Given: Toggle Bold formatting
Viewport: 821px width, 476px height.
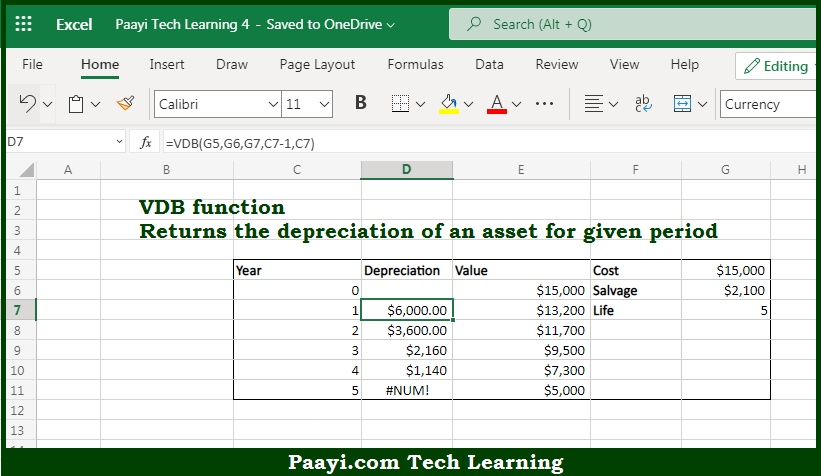Looking at the screenshot, I should 360,103.
